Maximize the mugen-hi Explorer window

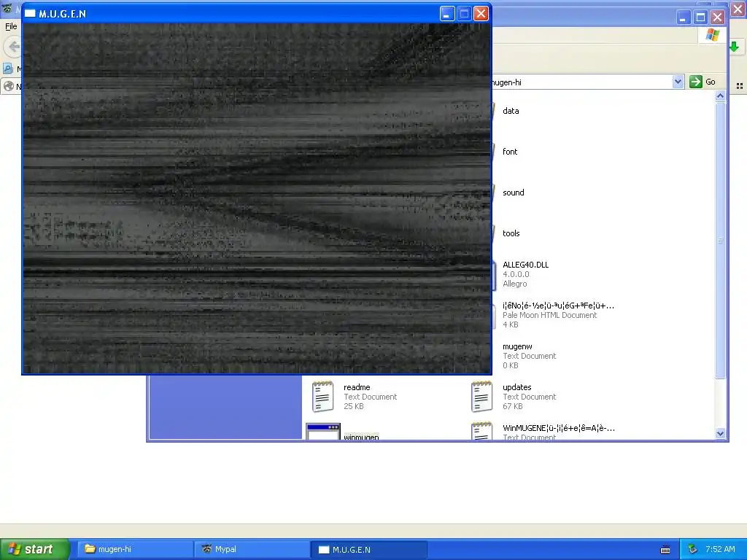(700, 17)
